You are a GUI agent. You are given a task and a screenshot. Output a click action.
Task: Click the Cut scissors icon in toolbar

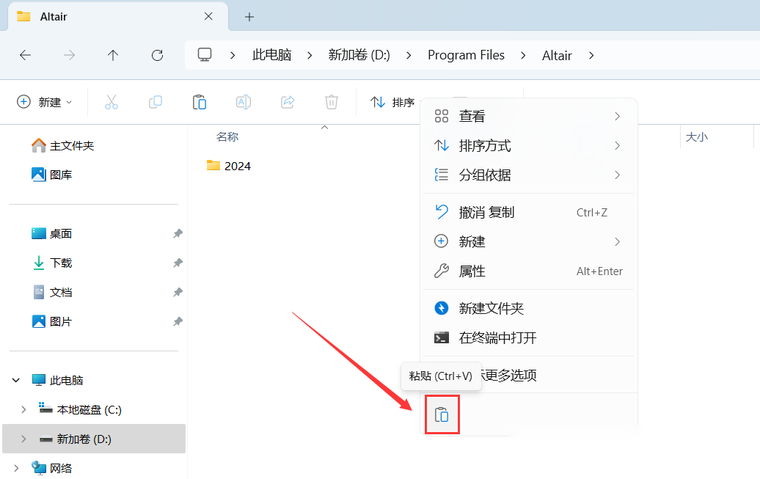tap(111, 102)
